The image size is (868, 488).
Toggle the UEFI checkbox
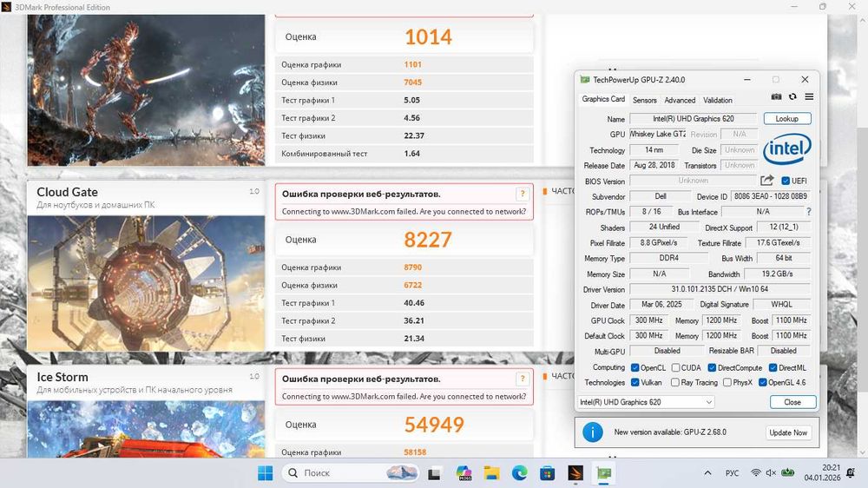pos(786,181)
